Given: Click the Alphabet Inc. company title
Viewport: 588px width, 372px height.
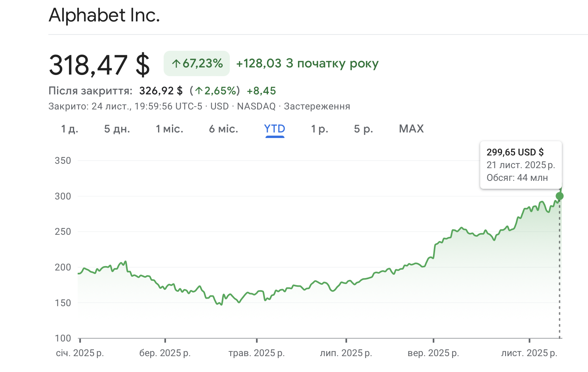Looking at the screenshot, I should pos(104,15).
